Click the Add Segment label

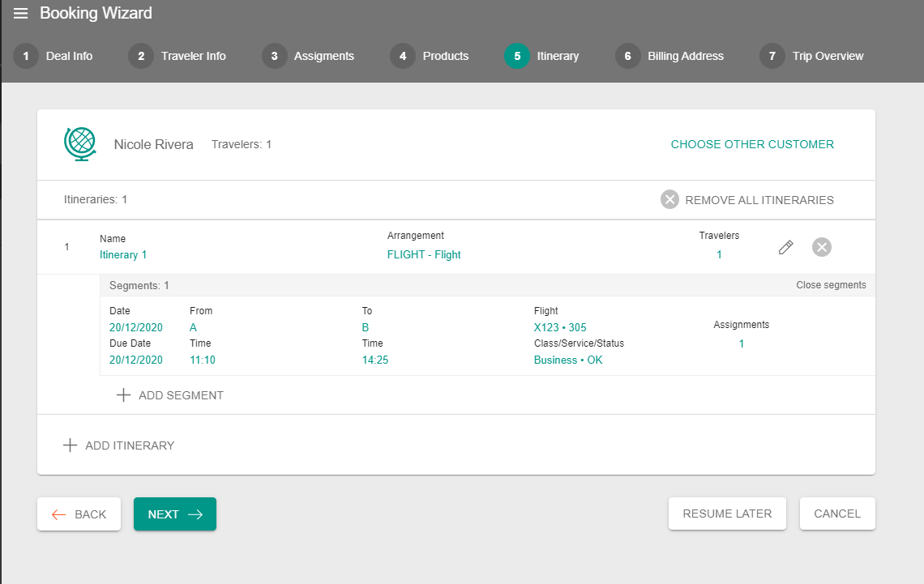click(181, 395)
